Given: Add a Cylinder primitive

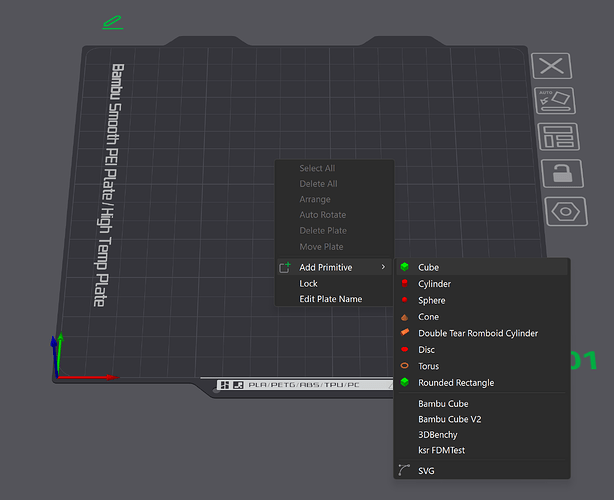Looking at the screenshot, I should pyautogui.click(x=482, y=283).
